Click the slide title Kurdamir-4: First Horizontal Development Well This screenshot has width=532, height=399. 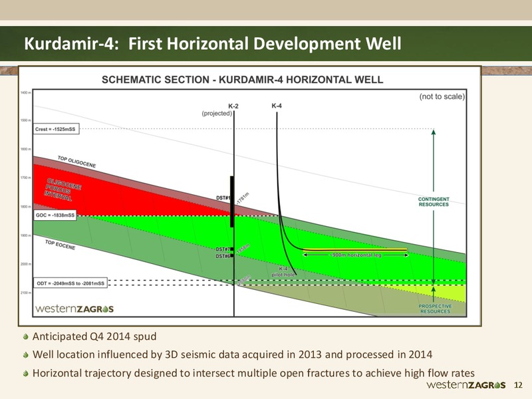point(213,44)
